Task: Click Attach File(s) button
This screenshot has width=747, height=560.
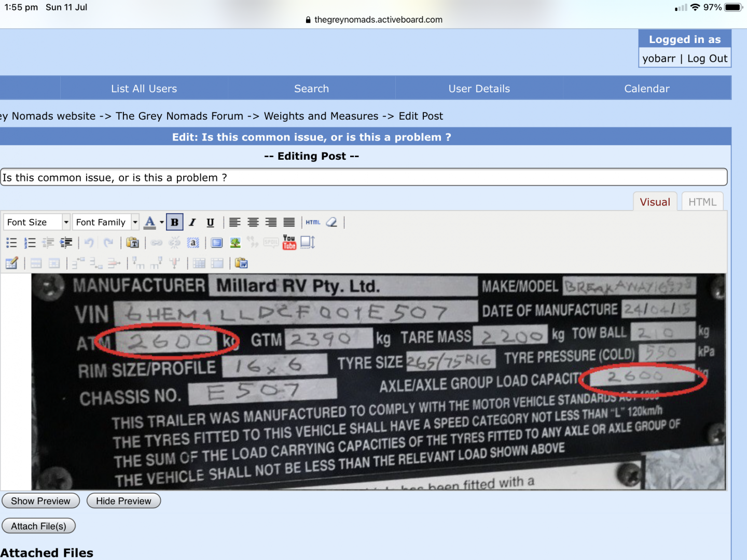Action: click(x=39, y=526)
